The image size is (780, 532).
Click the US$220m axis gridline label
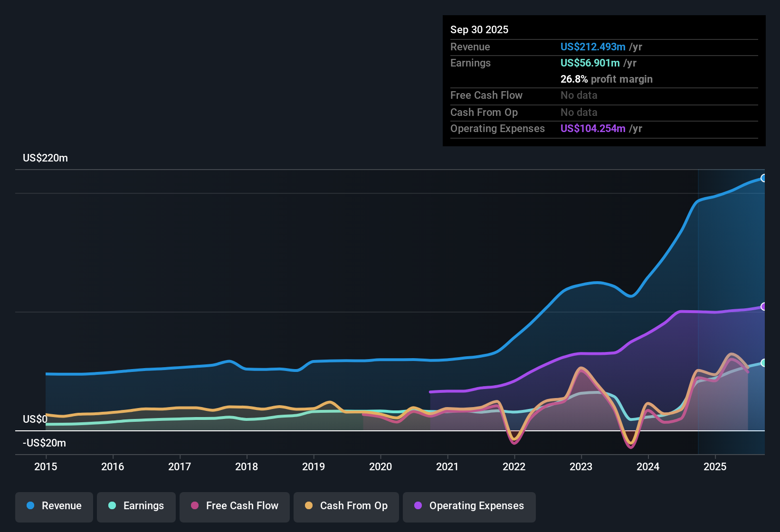click(x=45, y=158)
